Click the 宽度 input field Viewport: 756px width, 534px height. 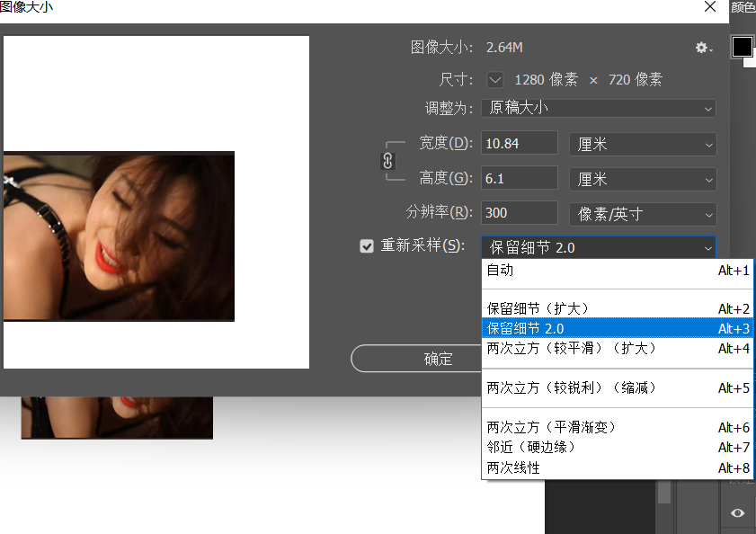click(520, 143)
